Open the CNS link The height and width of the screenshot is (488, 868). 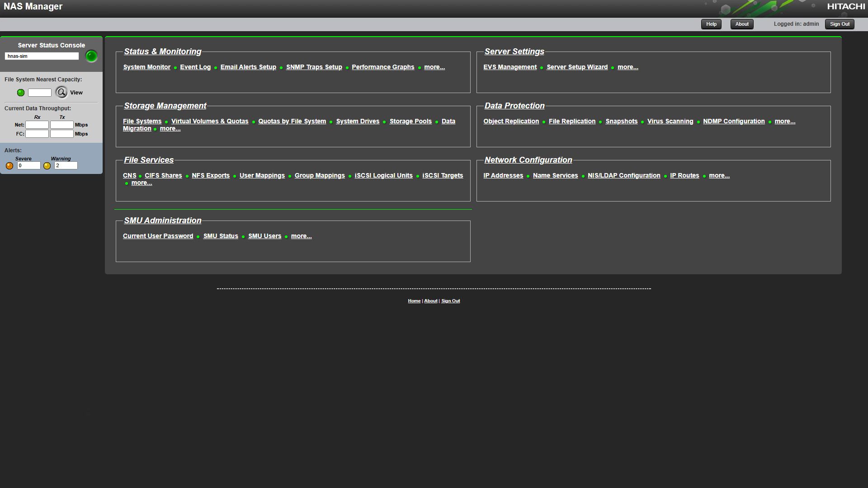(129, 175)
